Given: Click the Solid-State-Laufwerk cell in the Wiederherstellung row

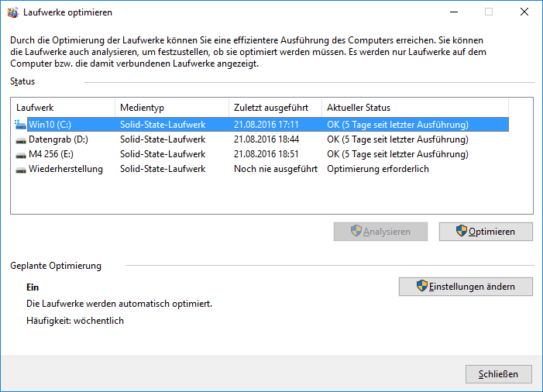Looking at the screenshot, I should pyautogui.click(x=163, y=169).
